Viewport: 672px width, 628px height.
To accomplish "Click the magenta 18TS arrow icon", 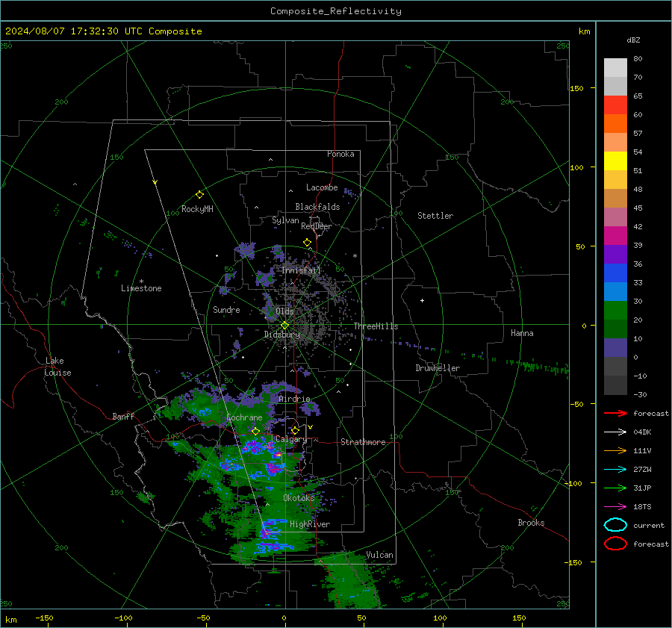I will tap(615, 507).
